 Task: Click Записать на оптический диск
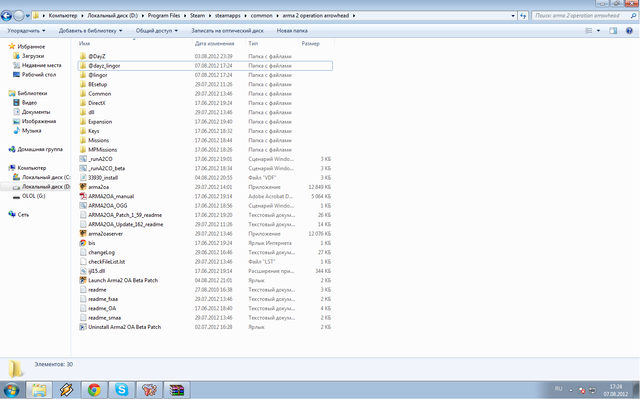click(x=227, y=31)
